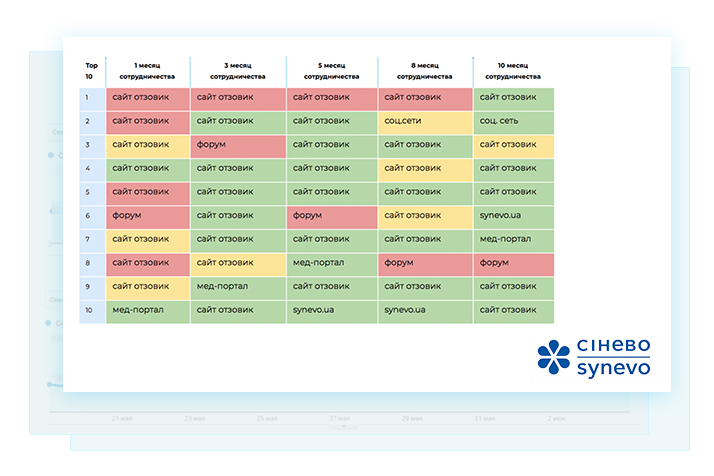
Task: Click yellow 'соц.сети' cell in row 2
Action: tap(424, 121)
